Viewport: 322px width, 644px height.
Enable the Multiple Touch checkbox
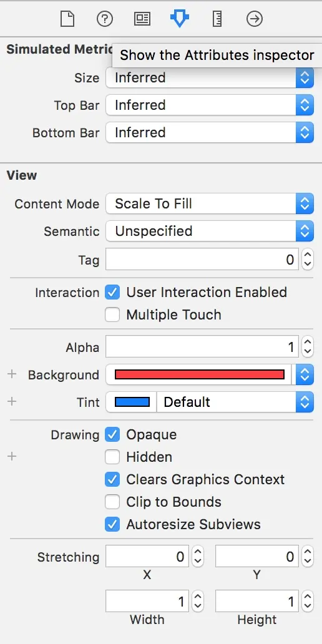click(112, 315)
